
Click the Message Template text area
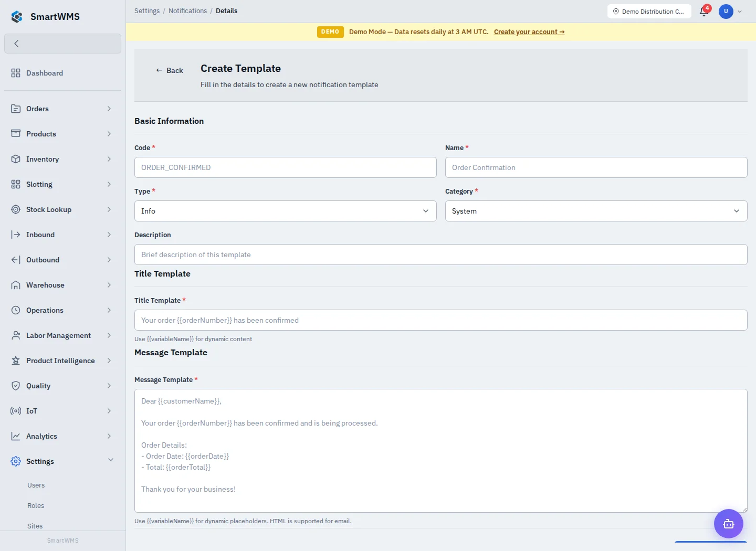tap(441, 451)
